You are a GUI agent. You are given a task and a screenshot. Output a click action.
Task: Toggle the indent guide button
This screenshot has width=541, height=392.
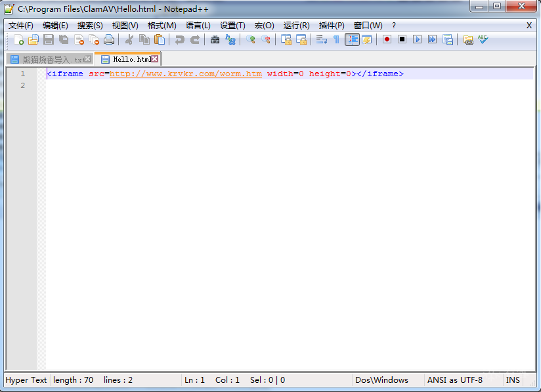352,39
